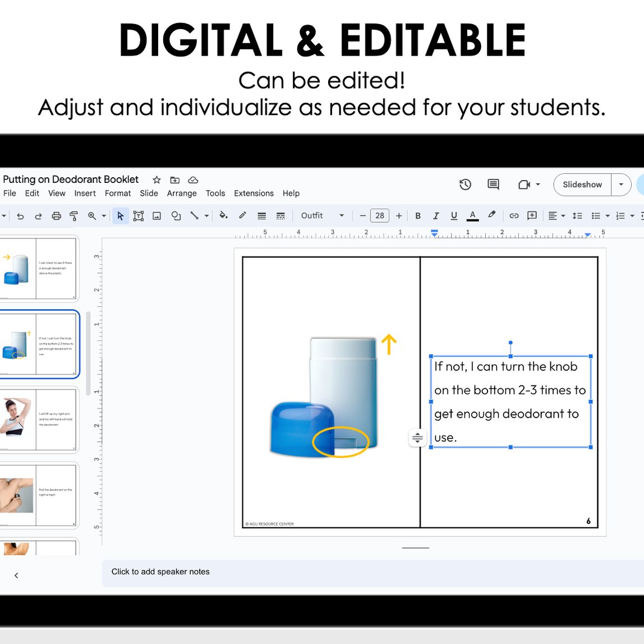The height and width of the screenshot is (644, 644).
Task: Open the Insert menu
Action: [85, 194]
